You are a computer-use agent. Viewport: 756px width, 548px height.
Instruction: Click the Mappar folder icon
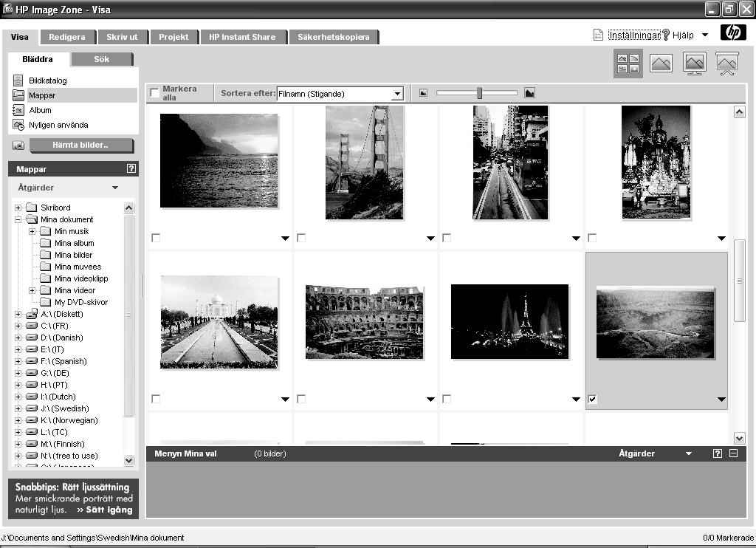pos(18,95)
